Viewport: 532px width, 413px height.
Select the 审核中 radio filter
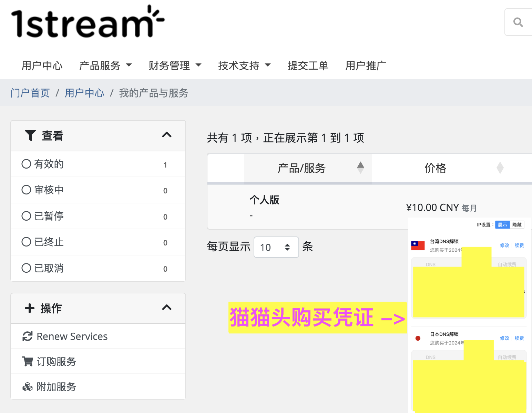26,190
